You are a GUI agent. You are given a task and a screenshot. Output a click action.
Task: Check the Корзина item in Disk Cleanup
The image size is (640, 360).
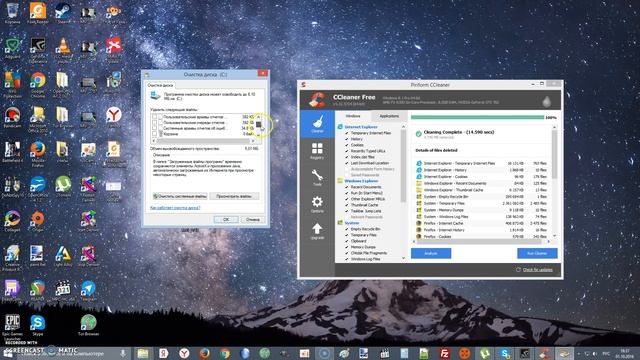tap(154, 134)
